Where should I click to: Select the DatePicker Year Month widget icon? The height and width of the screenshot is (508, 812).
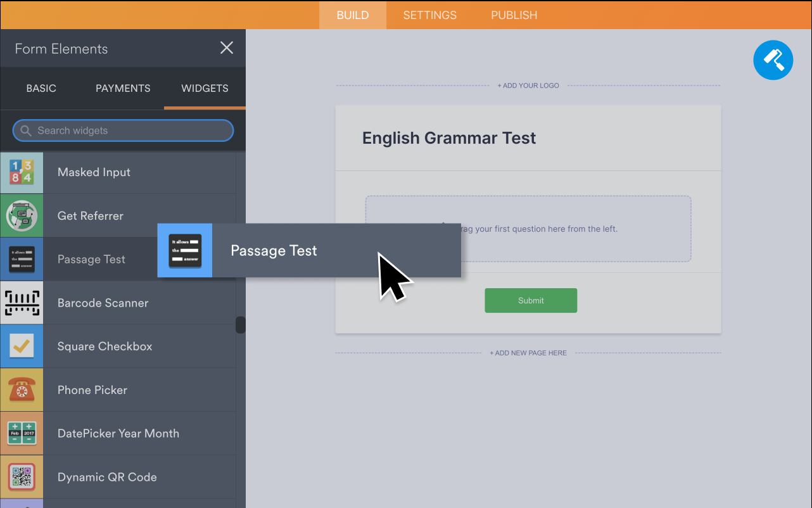tap(22, 433)
